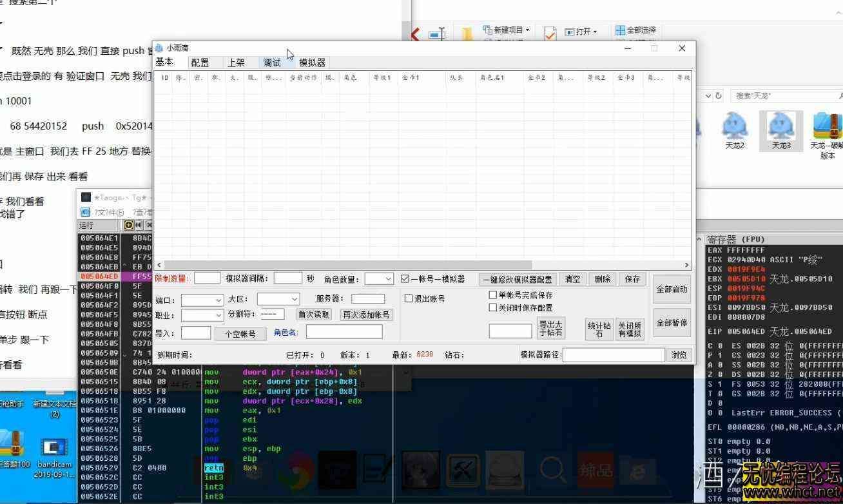This screenshot has width=843, height=504.
Task: Enable the 退出账号 checkbox
Action: click(x=409, y=298)
